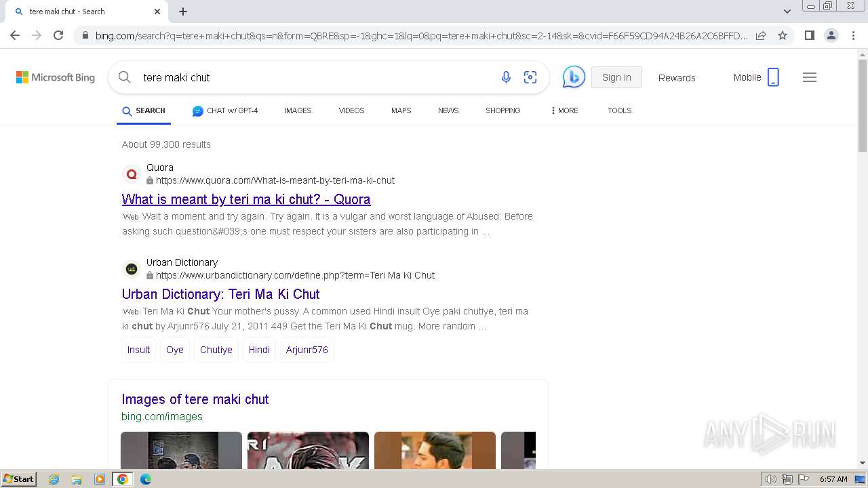868x488 pixels.
Task: Click the Microsoft Bing logo
Action: (x=56, y=77)
